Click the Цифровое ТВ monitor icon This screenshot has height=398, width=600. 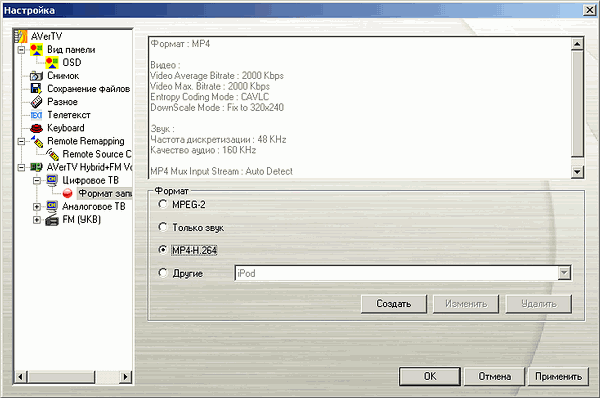[x=52, y=180]
